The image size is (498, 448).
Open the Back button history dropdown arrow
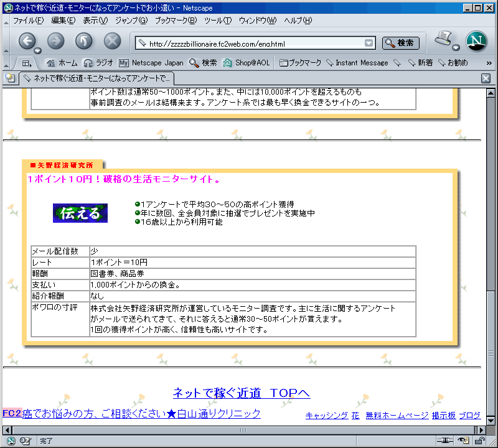pos(38,51)
